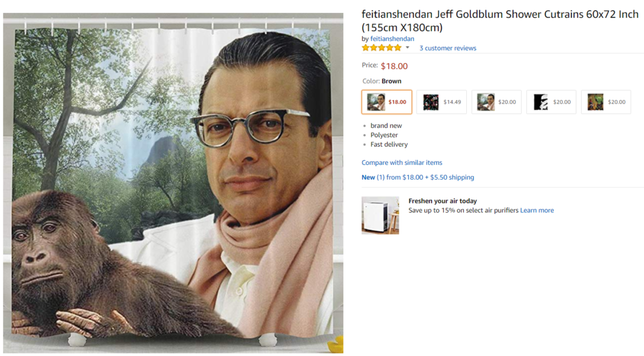This screenshot has height=356, width=644.
Task: Click the Freshen your air today heading
Action: click(x=442, y=201)
